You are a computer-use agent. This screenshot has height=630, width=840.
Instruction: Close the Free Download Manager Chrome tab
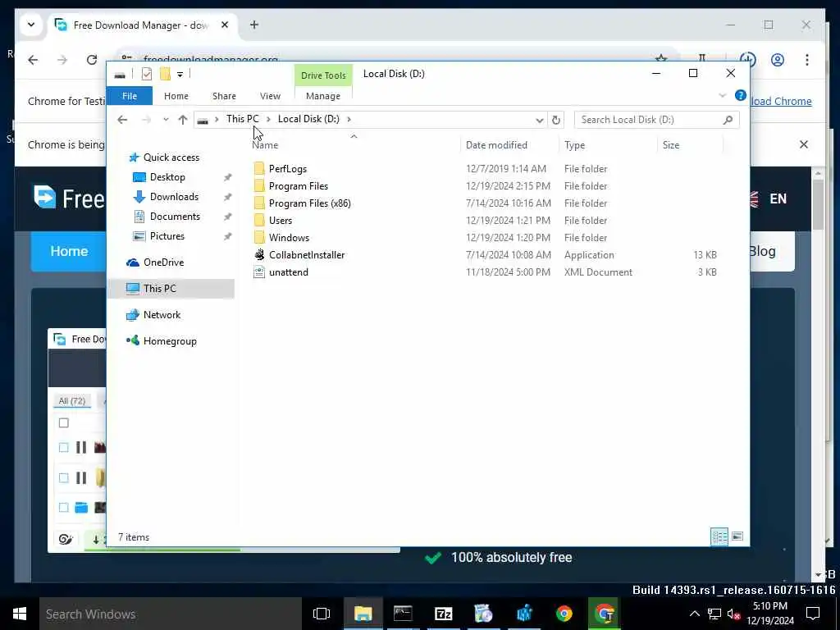coord(225,25)
